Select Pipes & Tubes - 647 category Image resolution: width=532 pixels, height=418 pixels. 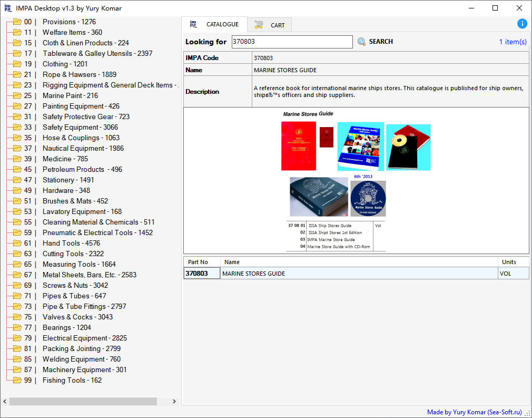coord(74,295)
